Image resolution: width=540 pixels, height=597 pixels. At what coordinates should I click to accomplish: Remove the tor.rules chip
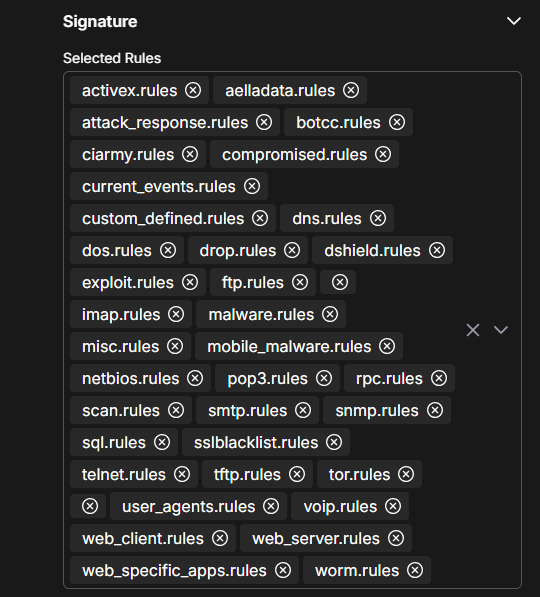pos(406,474)
